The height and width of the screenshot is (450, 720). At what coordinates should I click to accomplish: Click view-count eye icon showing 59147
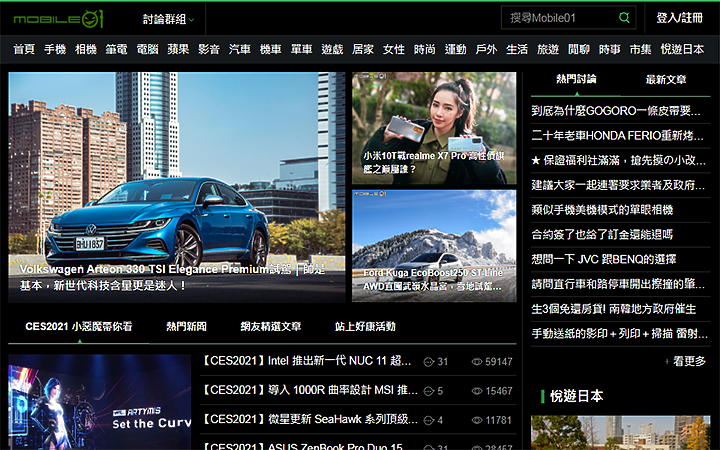click(x=477, y=362)
